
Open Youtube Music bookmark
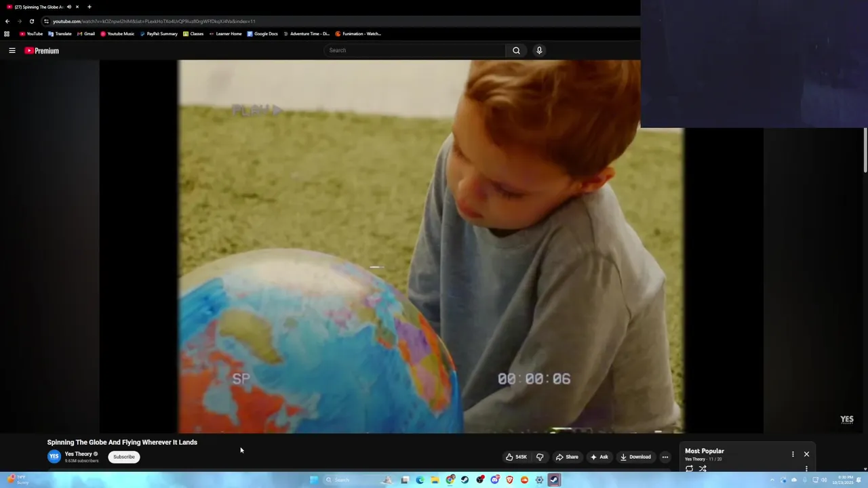point(117,34)
